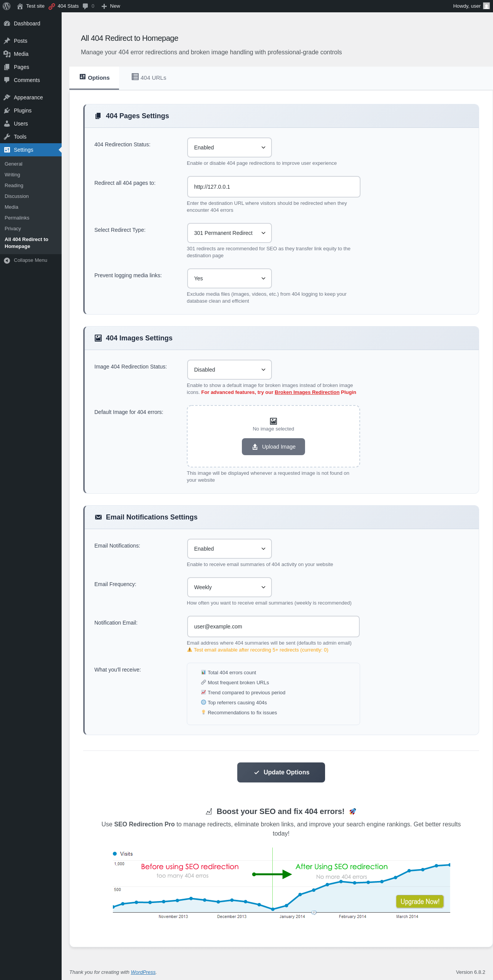Click the Update Options button

pyautogui.click(x=281, y=772)
